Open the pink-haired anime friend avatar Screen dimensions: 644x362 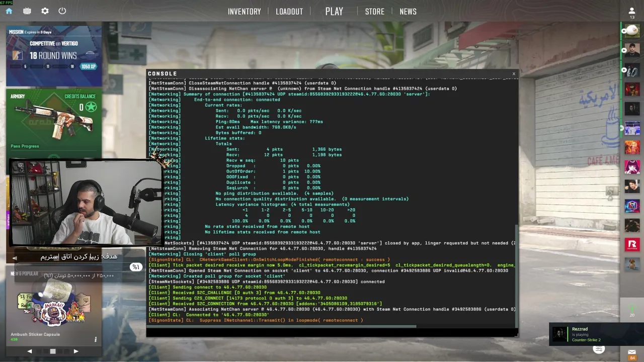(632, 166)
